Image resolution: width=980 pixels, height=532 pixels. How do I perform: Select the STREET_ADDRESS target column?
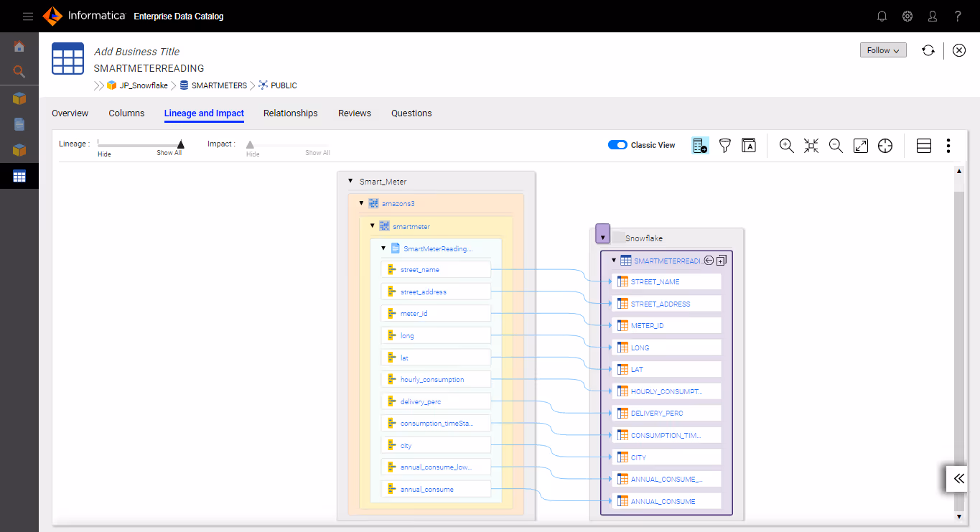coord(666,304)
